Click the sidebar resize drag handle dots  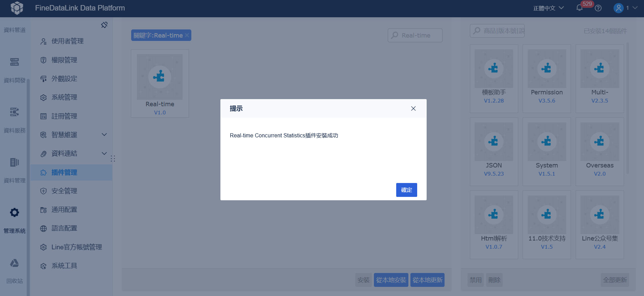tap(113, 158)
